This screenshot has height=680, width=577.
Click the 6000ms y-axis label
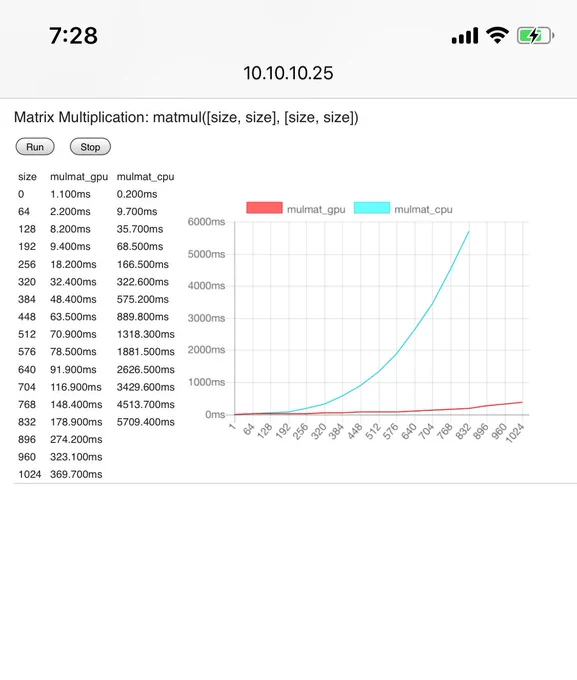click(206, 222)
